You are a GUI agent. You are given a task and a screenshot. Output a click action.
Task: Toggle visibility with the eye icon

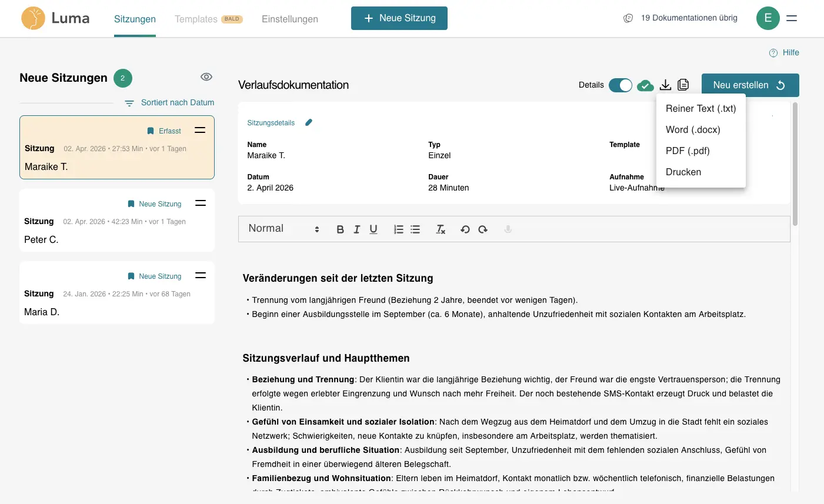pos(206,77)
